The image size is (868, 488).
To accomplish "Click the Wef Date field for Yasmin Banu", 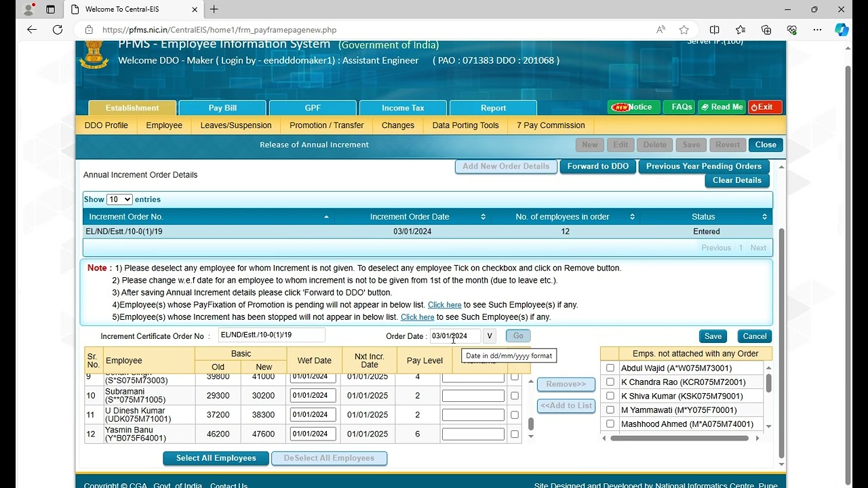I will [x=313, y=434].
